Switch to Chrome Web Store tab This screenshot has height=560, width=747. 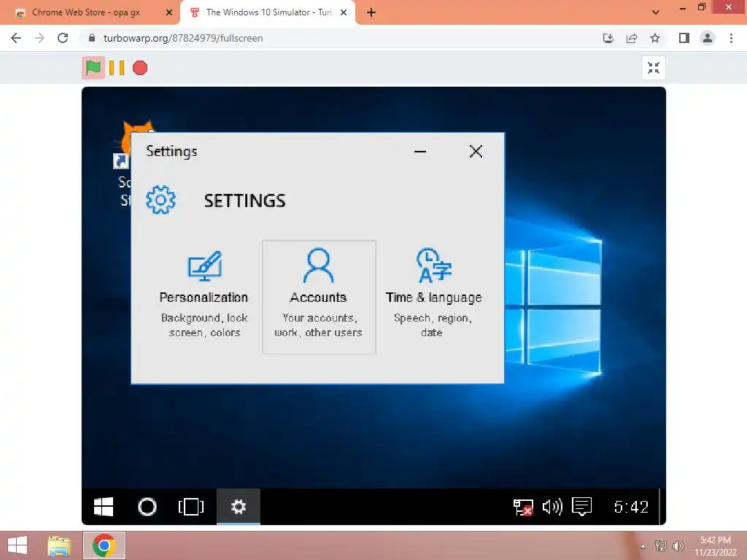click(x=90, y=12)
